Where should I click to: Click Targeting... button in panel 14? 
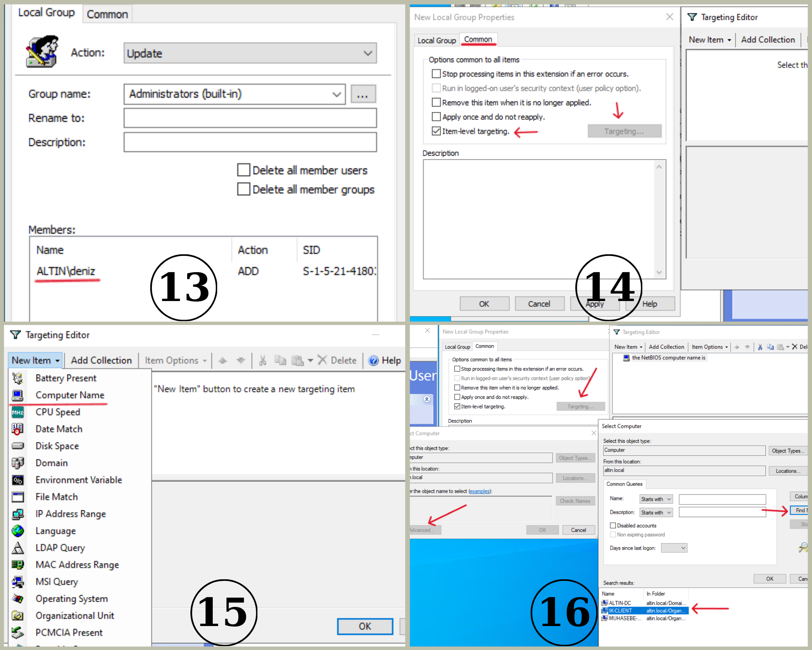(x=624, y=131)
